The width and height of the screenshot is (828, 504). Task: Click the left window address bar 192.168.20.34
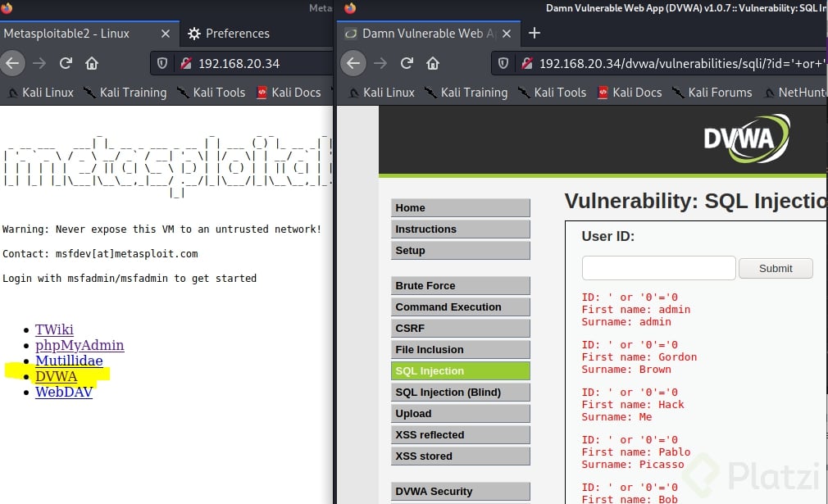pos(241,63)
